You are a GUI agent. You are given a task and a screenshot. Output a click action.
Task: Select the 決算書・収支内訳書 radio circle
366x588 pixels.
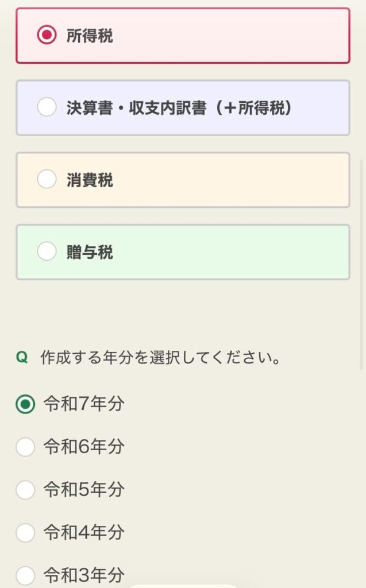coord(47,107)
